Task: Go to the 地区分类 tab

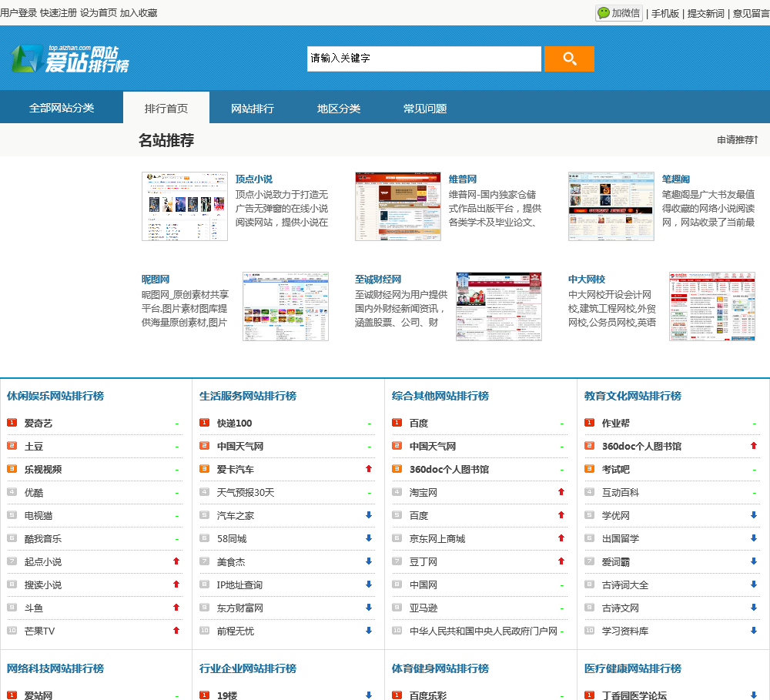Action: click(339, 108)
